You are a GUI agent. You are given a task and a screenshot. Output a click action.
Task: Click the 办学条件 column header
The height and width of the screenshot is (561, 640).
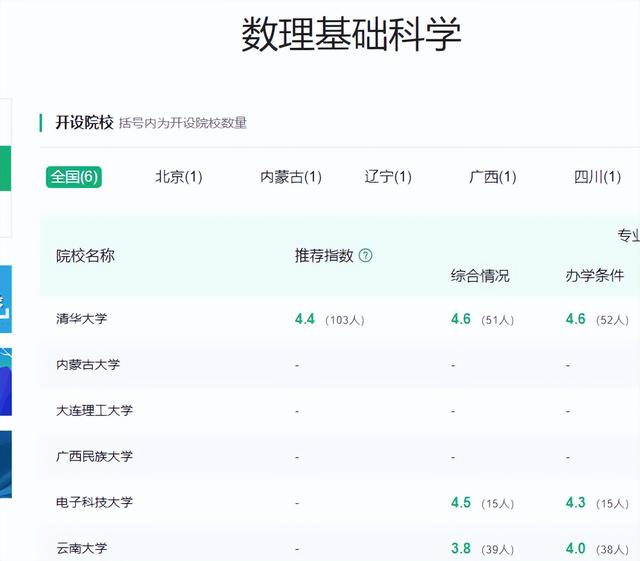tap(595, 276)
